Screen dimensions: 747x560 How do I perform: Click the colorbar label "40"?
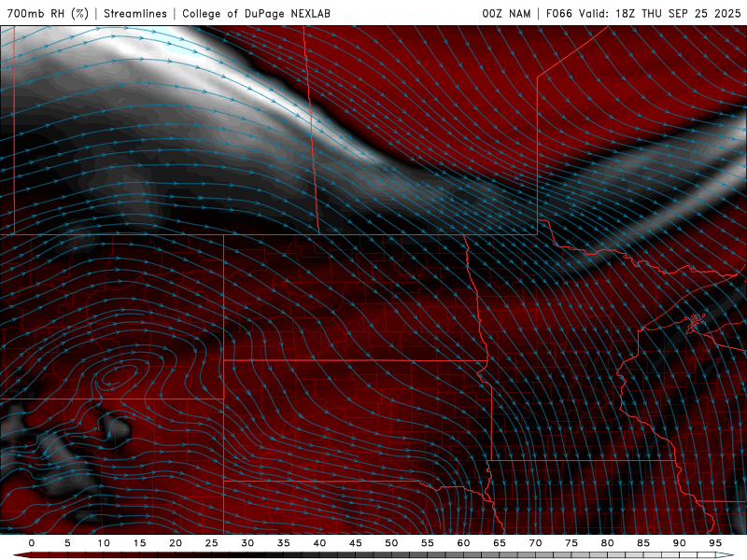click(319, 543)
